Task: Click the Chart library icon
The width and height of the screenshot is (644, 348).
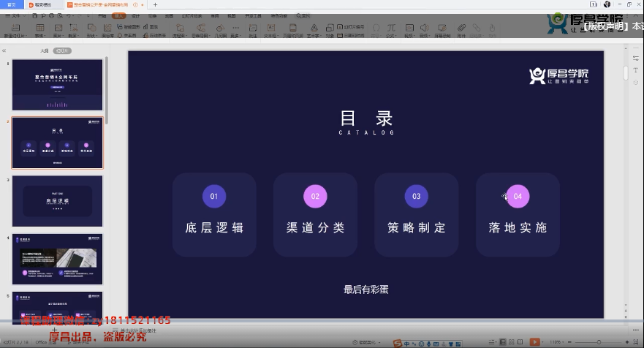Action: point(107,29)
